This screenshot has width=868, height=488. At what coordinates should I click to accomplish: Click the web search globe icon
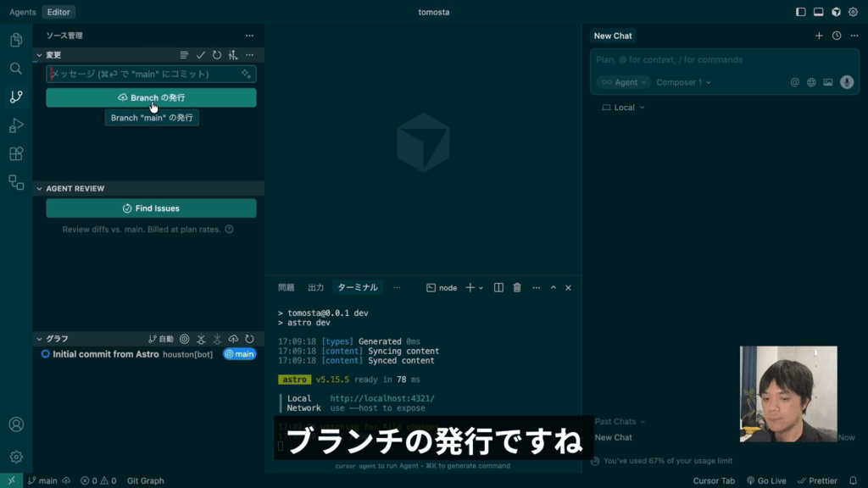click(x=811, y=82)
